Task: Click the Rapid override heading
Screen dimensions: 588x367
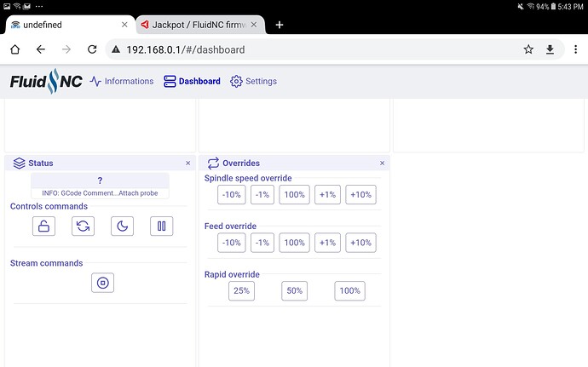Action: [232, 274]
